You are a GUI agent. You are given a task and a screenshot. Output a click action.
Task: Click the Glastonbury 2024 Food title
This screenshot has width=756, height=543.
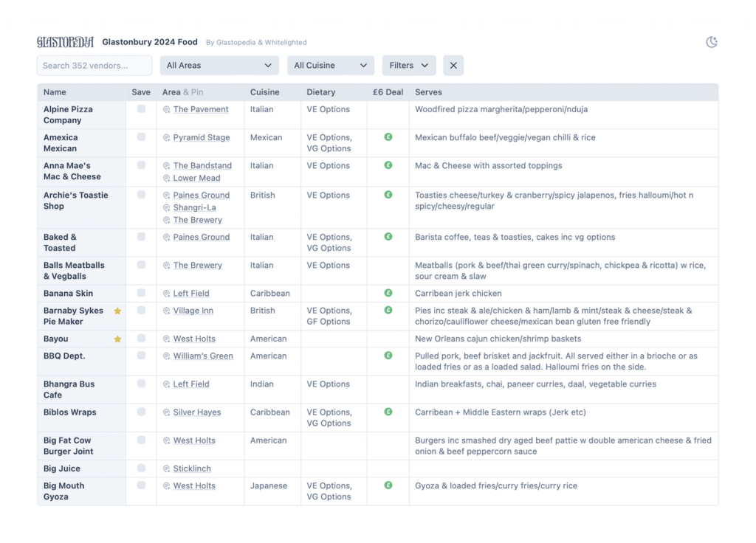(150, 42)
